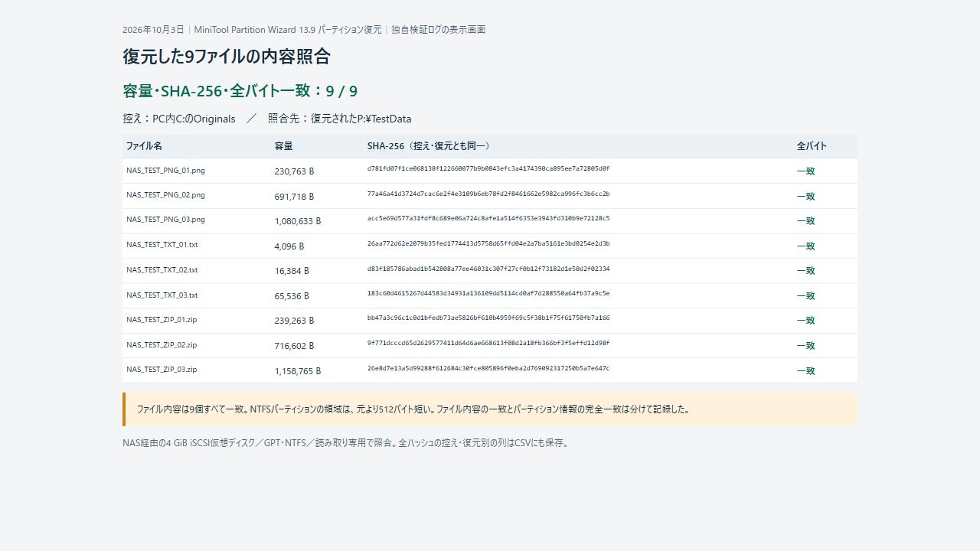
Task: Select 一致 in the NAS_TEST_PNG_03.png row
Action: [805, 221]
